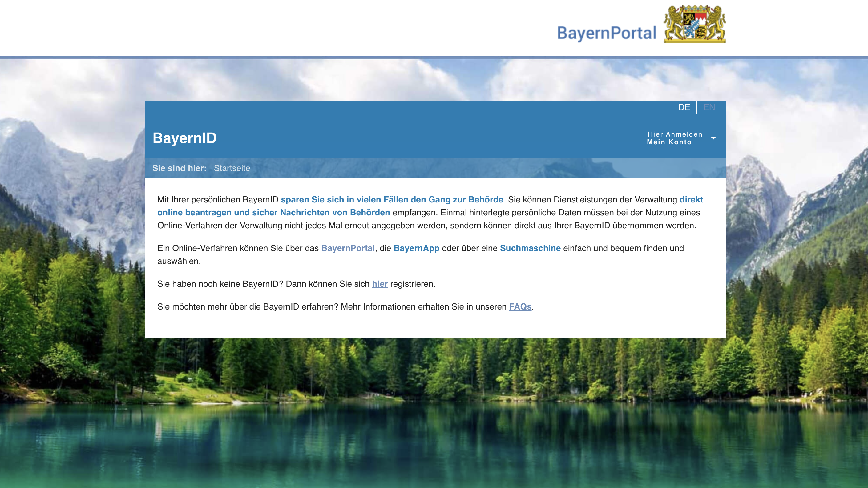Image resolution: width=868 pixels, height=488 pixels.
Task: Select the DE language option
Action: click(684, 107)
